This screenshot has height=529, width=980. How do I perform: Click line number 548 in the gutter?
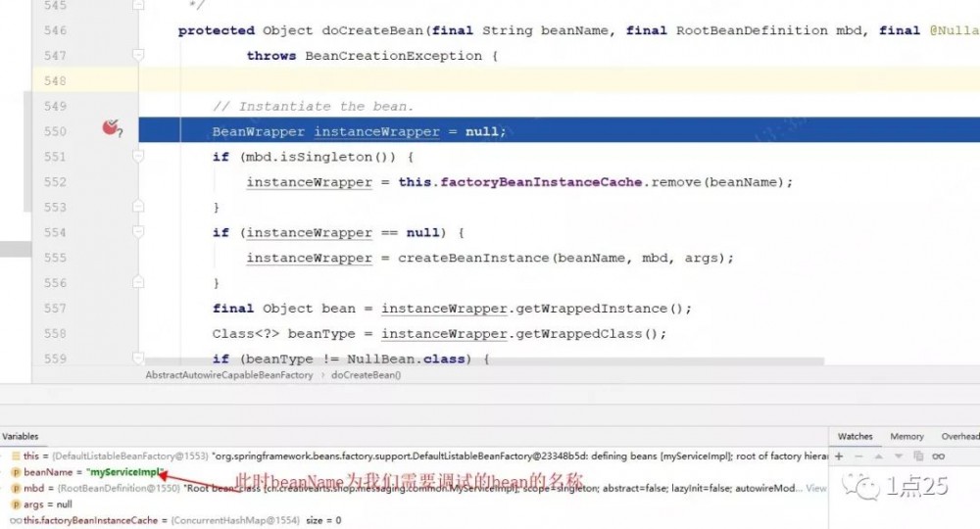pyautogui.click(x=55, y=80)
